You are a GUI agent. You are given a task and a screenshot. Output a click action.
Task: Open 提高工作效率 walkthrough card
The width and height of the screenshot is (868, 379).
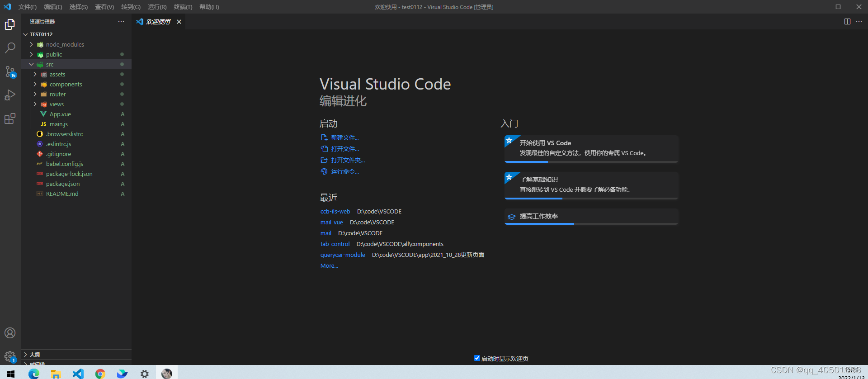click(591, 216)
